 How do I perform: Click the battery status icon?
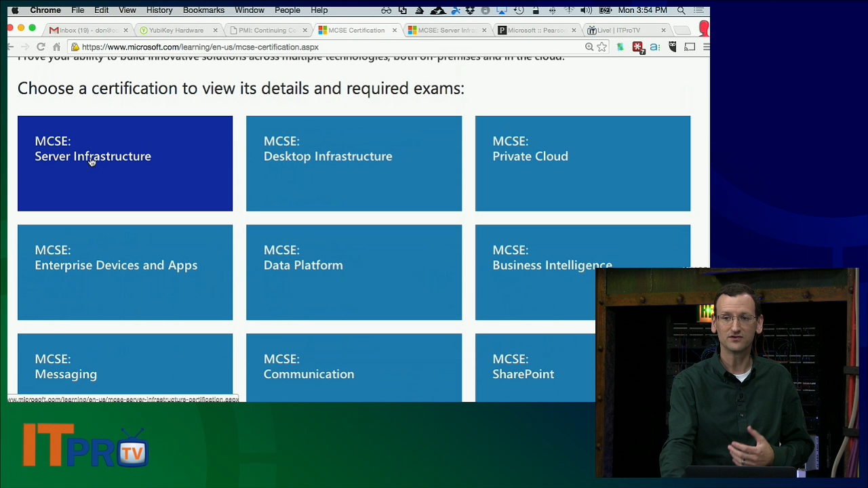(604, 10)
